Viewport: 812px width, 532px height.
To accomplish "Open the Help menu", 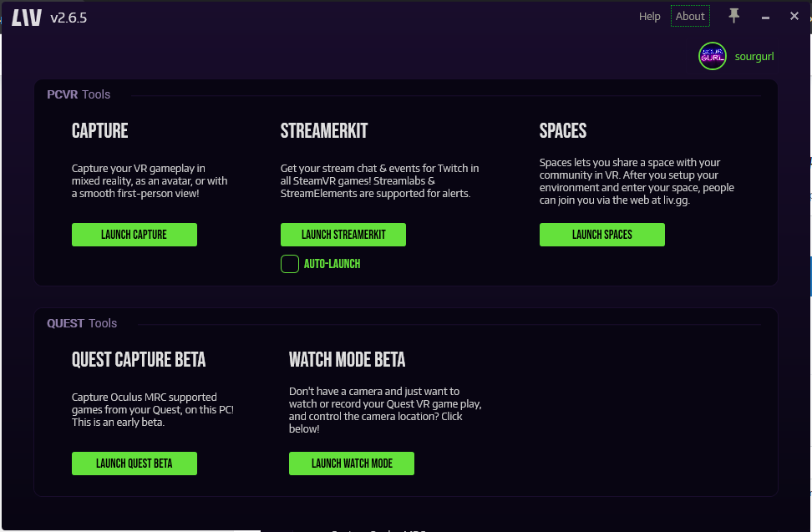I will pos(649,16).
